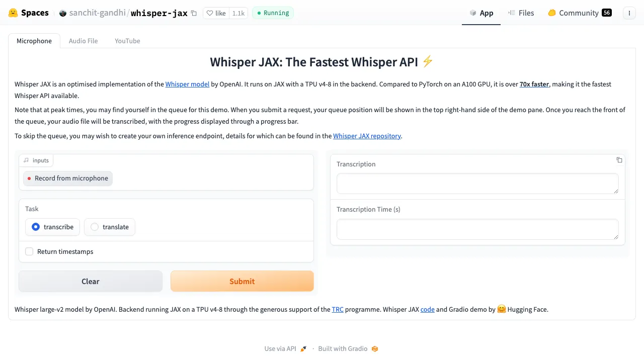Screen dimensions: 644x362
Task: Open the Whisper JAX code link
Action: 428,309
